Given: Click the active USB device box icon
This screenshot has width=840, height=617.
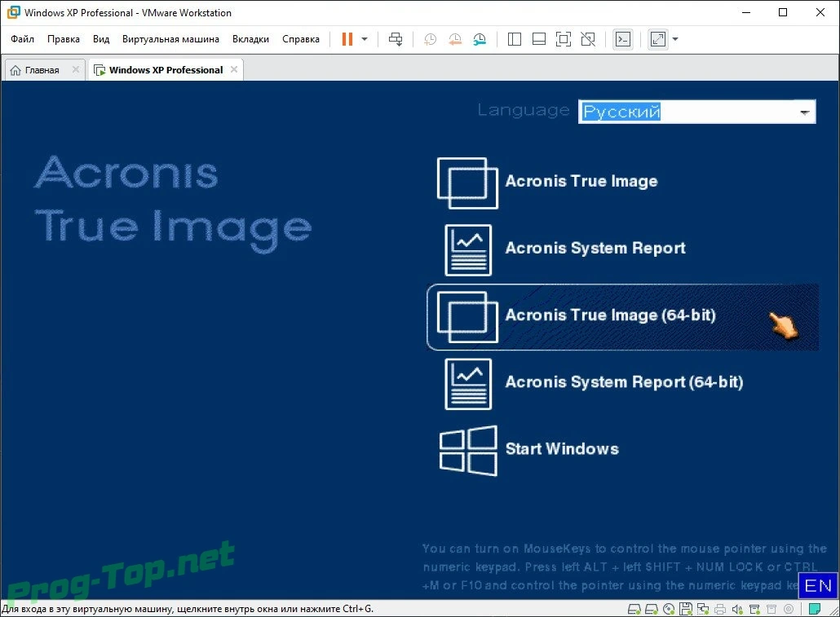Looking at the screenshot, I should coord(754,609).
